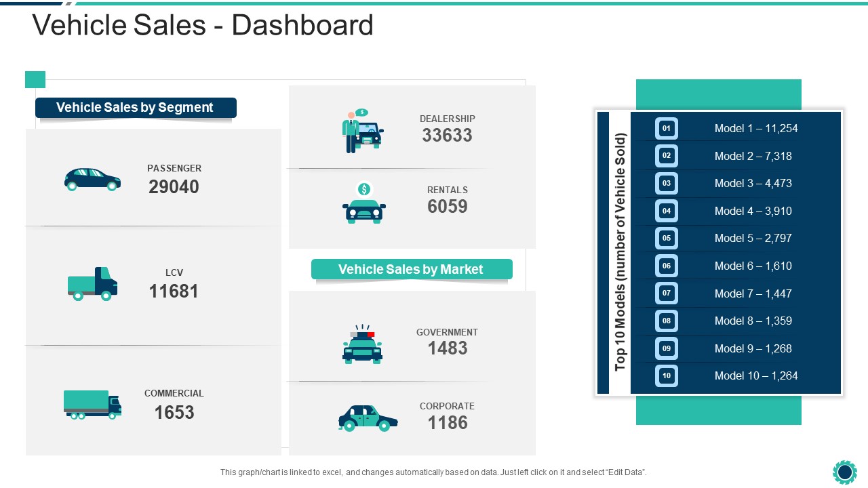868x488 pixels.
Task: Click the Vehicle Sales by Segment header
Action: coord(136,108)
